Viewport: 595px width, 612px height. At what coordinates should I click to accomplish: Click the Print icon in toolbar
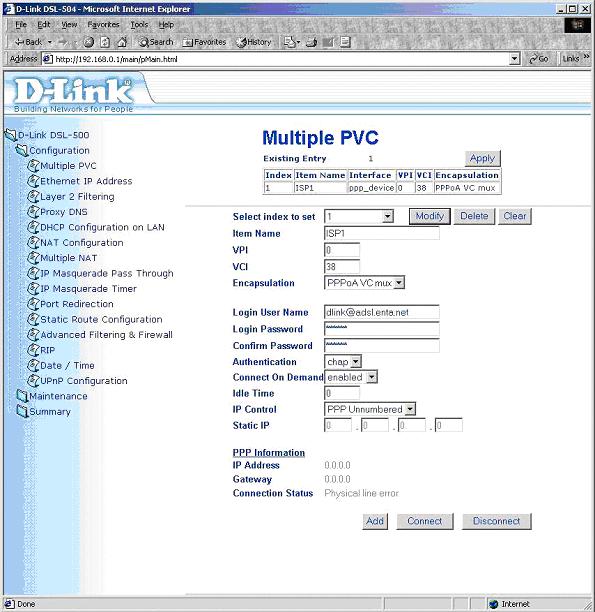coord(311,42)
